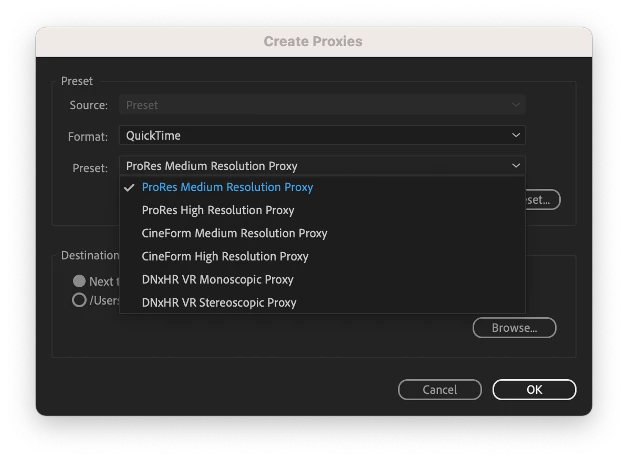Select the /Users path radio button

[79, 300]
